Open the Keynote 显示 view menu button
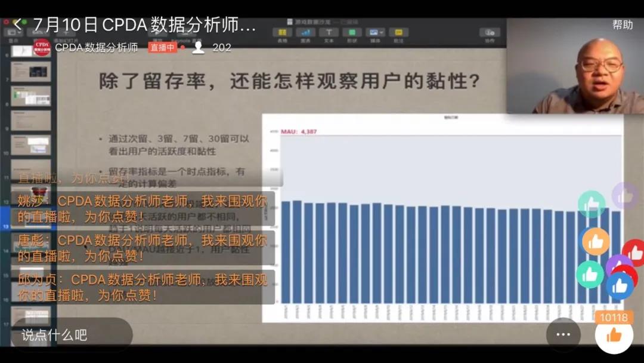The image size is (644, 363). (x=13, y=32)
